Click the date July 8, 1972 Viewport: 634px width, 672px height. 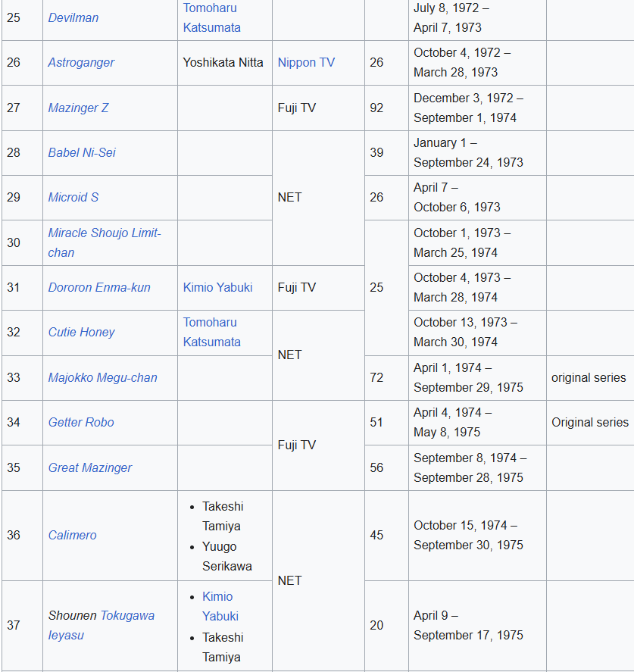point(446,8)
